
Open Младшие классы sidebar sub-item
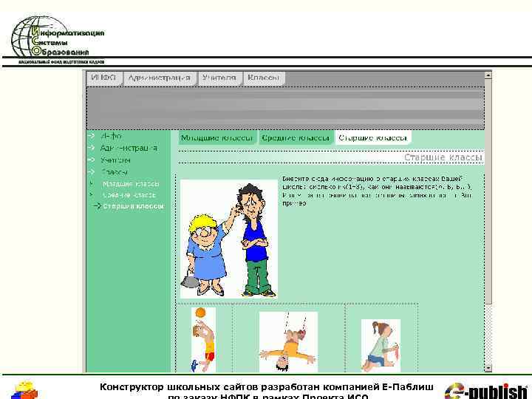[131, 184]
